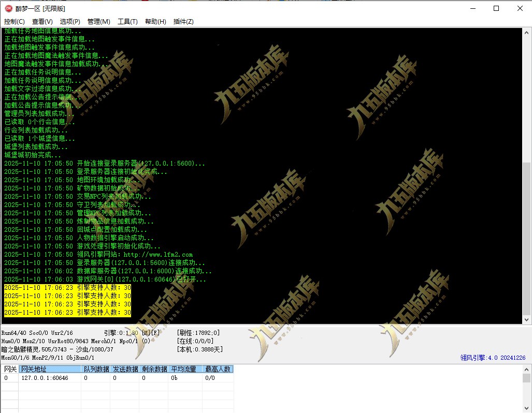532x413 pixels.
Task: Select the gateway address 127.0.0.1:60646 cell
Action: (50, 378)
